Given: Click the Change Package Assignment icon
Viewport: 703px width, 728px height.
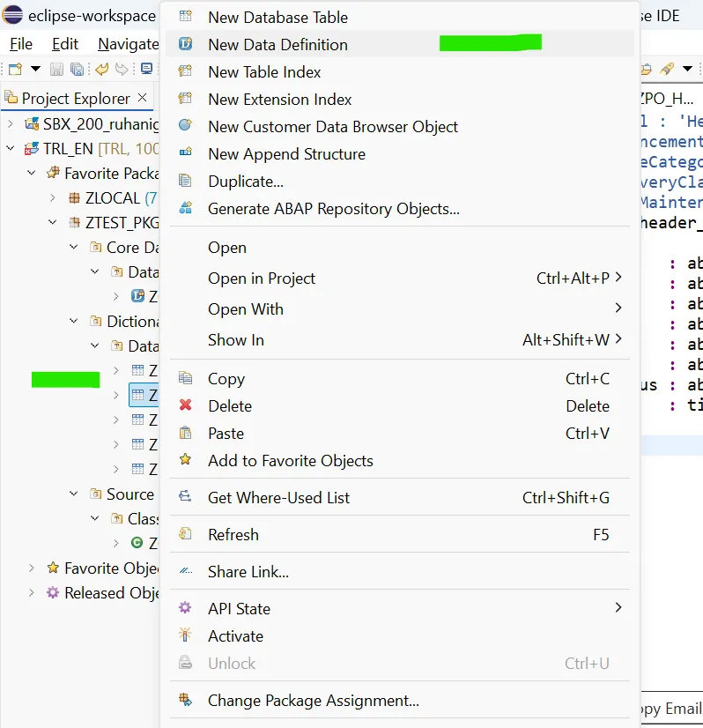Looking at the screenshot, I should point(186,700).
